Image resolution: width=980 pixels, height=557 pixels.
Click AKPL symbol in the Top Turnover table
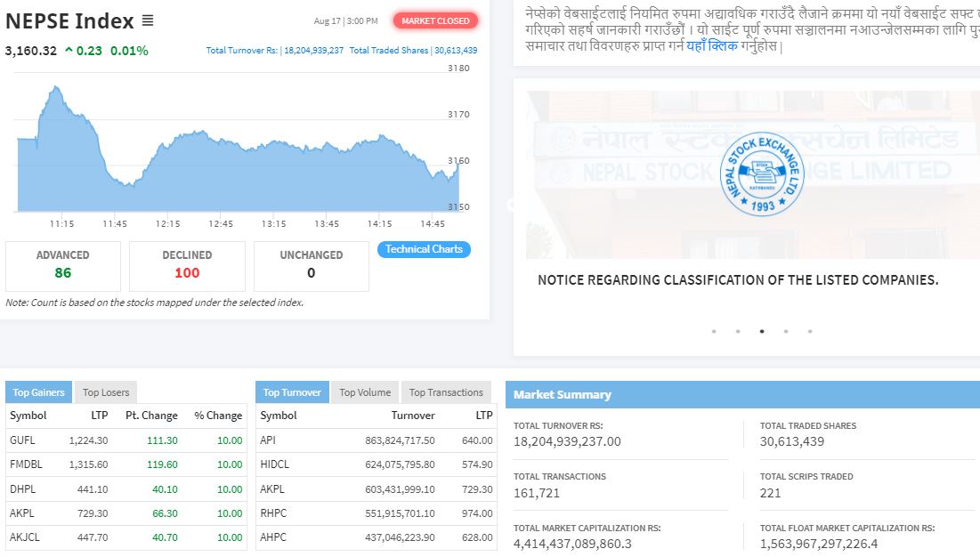pos(272,489)
